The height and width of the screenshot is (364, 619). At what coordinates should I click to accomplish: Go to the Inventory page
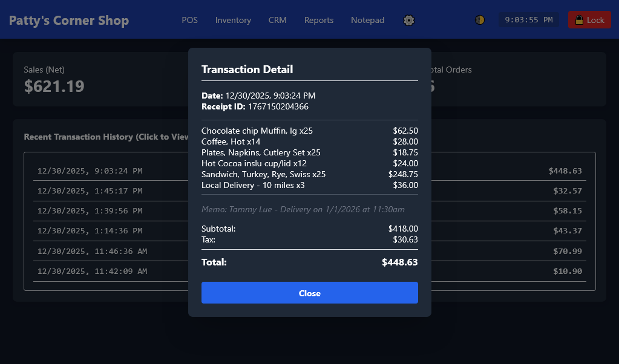[x=233, y=20]
